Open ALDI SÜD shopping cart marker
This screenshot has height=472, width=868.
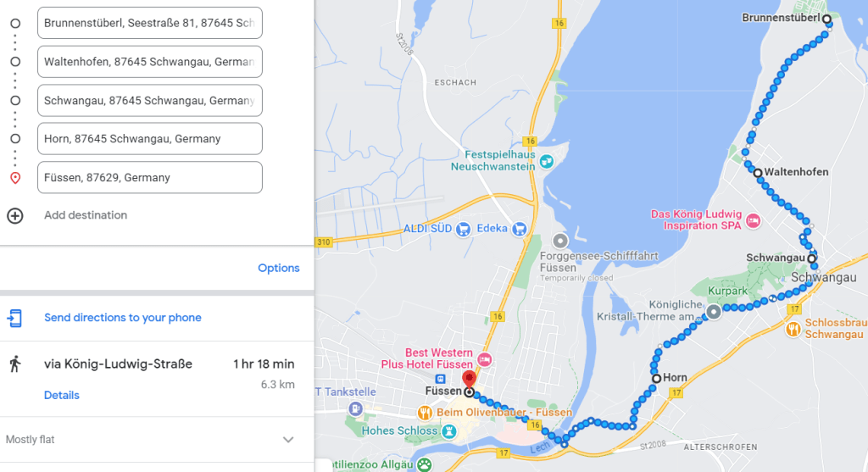(x=463, y=229)
